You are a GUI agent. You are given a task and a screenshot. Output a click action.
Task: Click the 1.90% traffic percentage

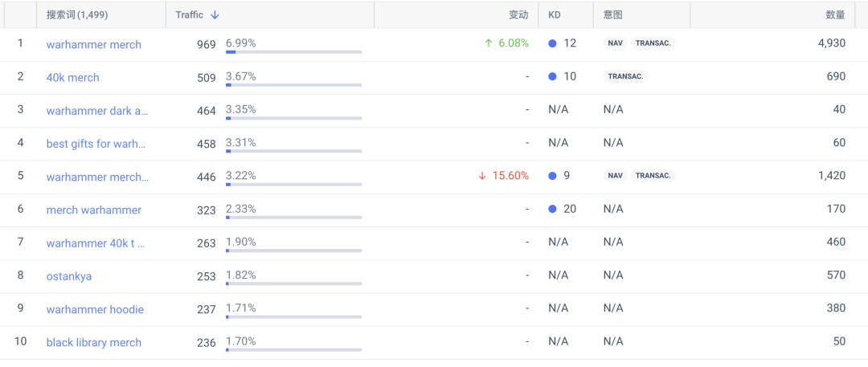coord(241,242)
